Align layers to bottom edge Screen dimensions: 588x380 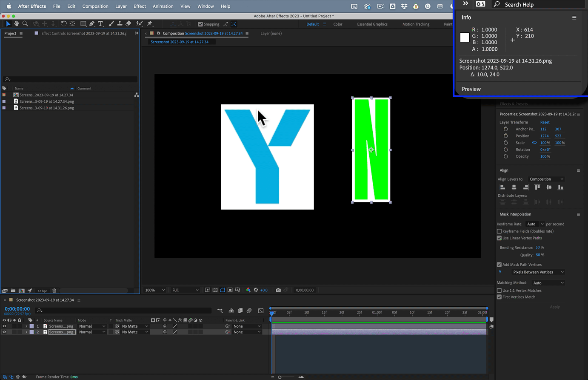tap(560, 187)
